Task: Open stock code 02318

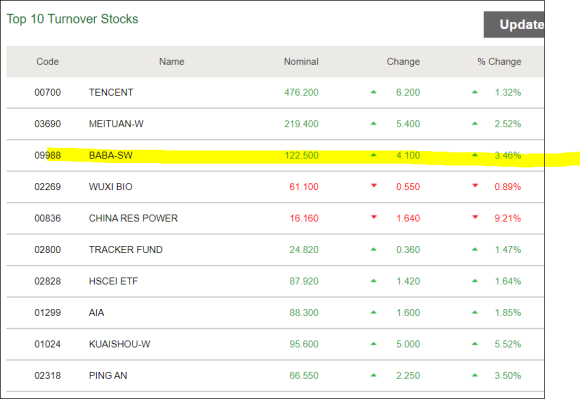Action: pos(47,375)
